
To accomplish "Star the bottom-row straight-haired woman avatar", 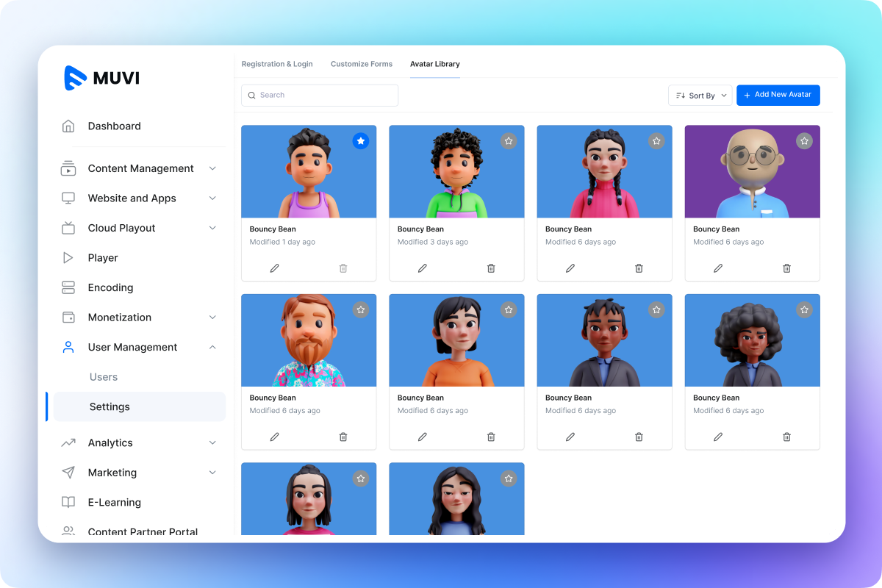I will (x=360, y=478).
